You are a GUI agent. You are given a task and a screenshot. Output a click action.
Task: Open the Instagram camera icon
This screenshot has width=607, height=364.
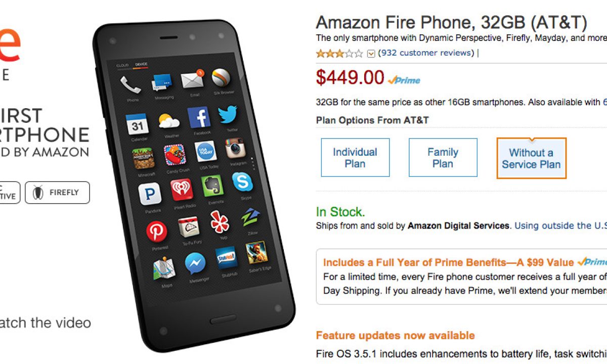click(235, 148)
